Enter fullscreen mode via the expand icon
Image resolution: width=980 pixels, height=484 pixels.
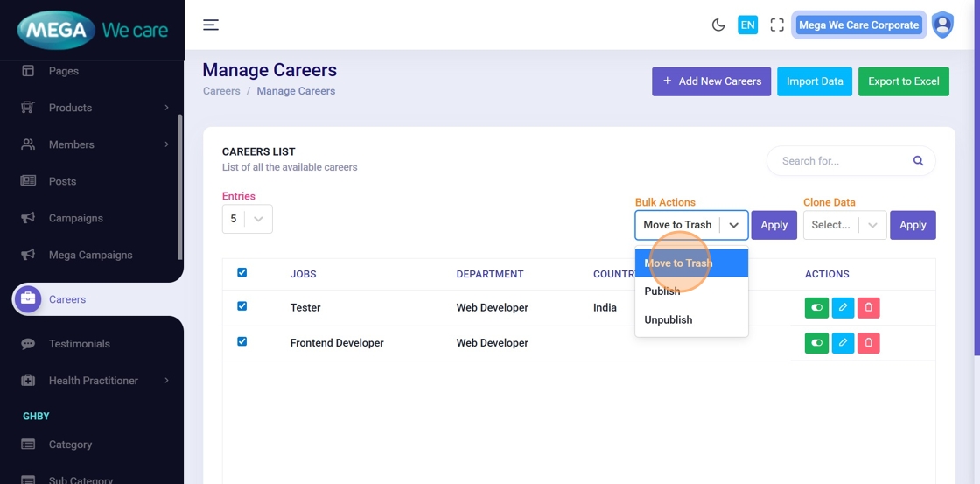(x=777, y=25)
